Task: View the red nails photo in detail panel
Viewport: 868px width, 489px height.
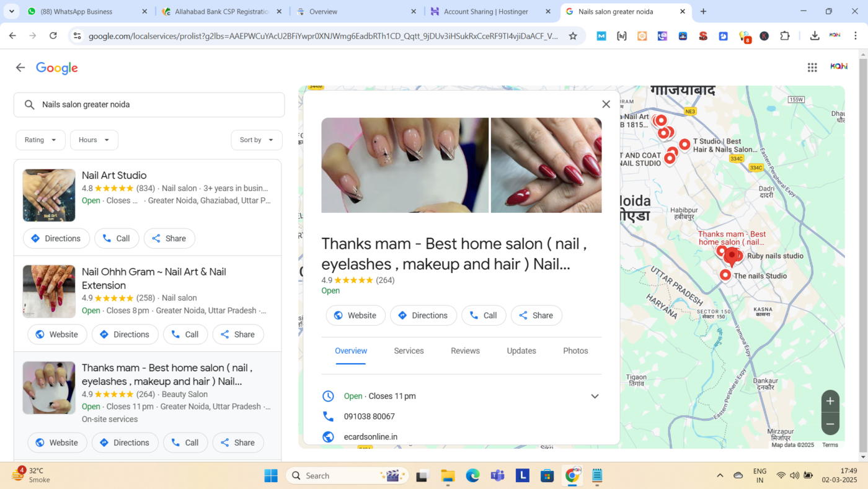Action: tap(546, 165)
